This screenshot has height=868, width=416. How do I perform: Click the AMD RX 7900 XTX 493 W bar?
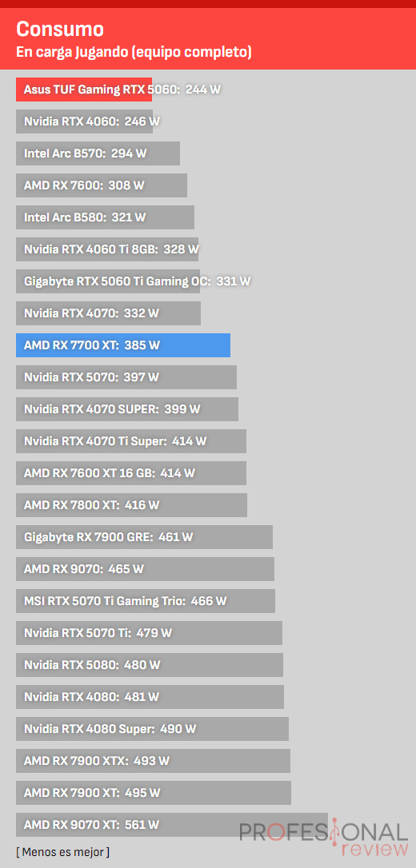153,761
